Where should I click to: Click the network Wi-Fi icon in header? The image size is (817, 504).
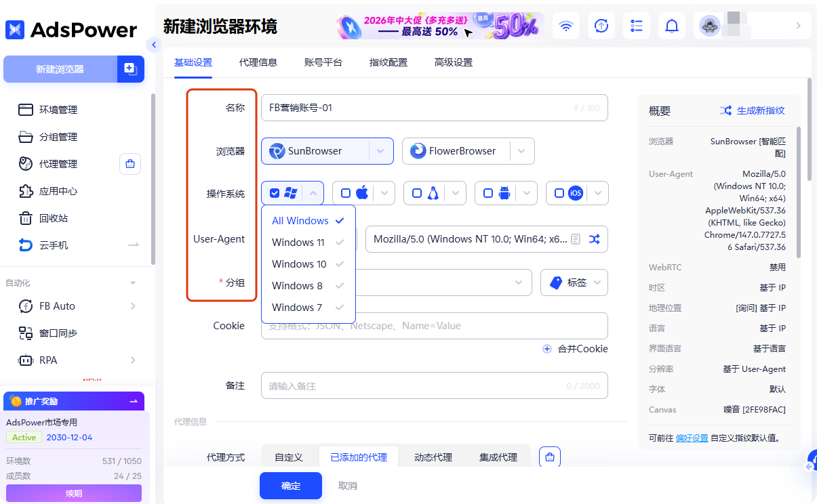click(565, 26)
